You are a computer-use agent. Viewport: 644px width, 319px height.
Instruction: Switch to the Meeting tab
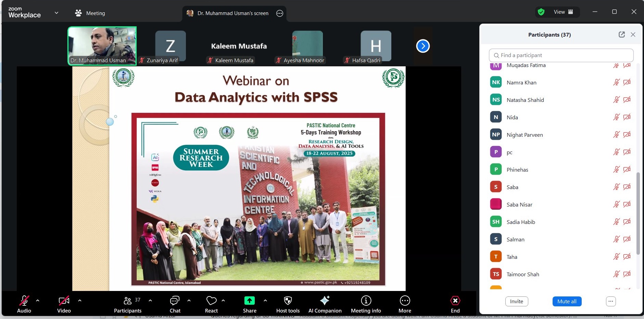pyautogui.click(x=90, y=13)
